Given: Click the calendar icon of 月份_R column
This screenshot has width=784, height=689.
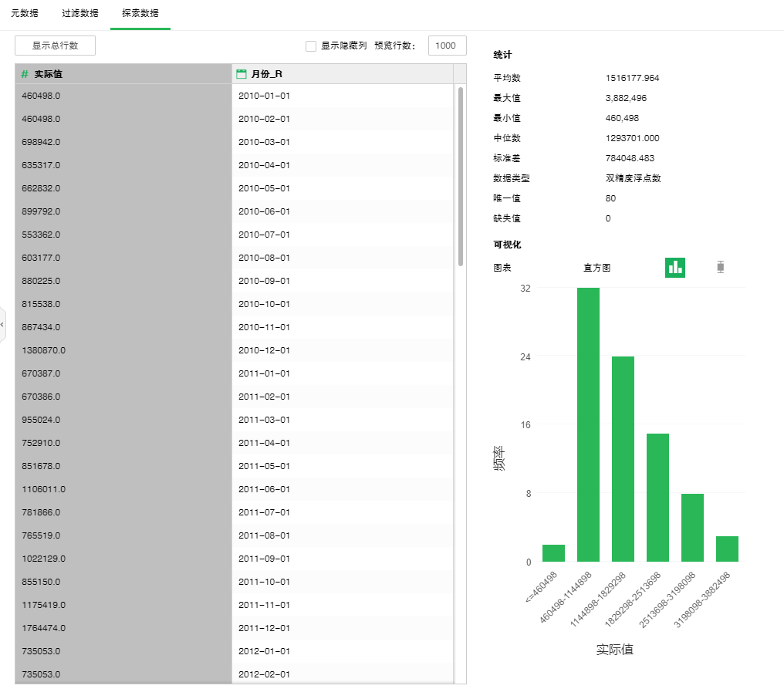Looking at the screenshot, I should click(x=242, y=74).
